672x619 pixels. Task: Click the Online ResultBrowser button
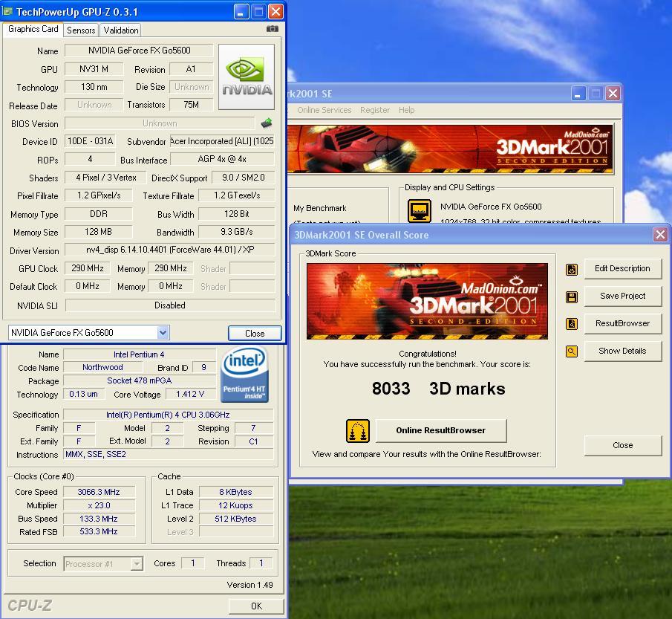point(441,430)
